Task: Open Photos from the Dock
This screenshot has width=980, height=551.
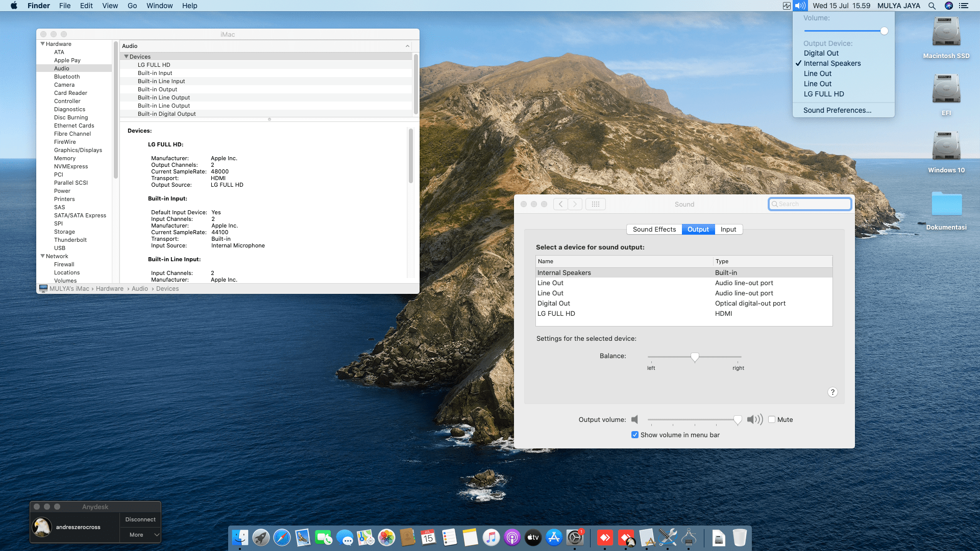Action: click(386, 537)
